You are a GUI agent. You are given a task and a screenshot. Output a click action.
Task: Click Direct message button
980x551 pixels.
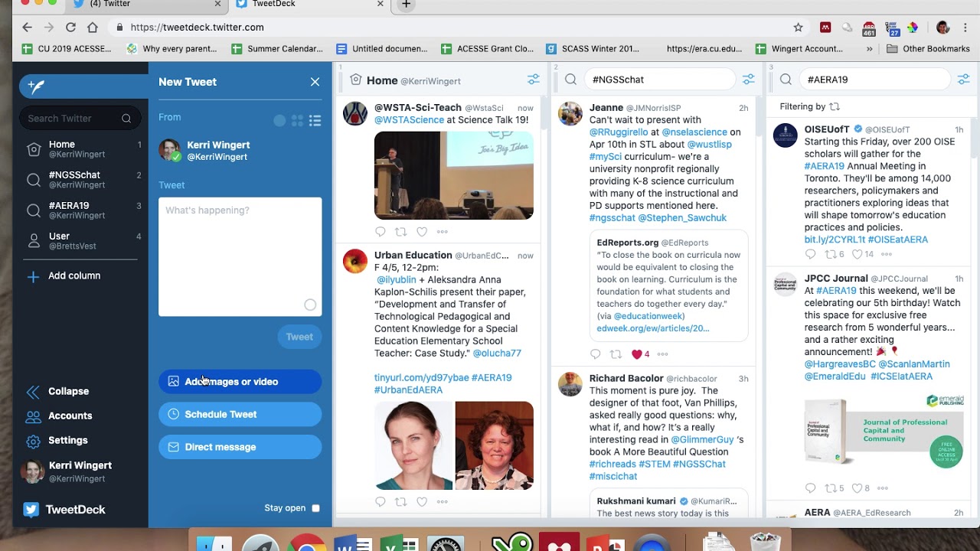pos(240,448)
